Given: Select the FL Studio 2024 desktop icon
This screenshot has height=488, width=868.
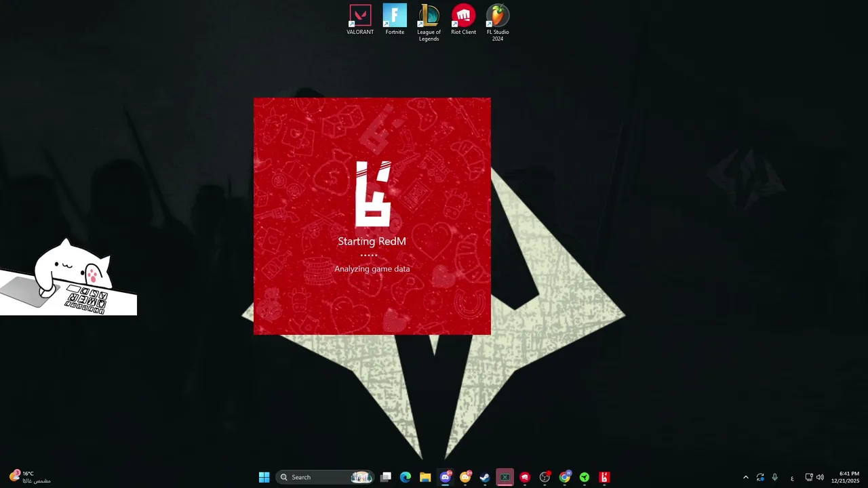Looking at the screenshot, I should [498, 23].
